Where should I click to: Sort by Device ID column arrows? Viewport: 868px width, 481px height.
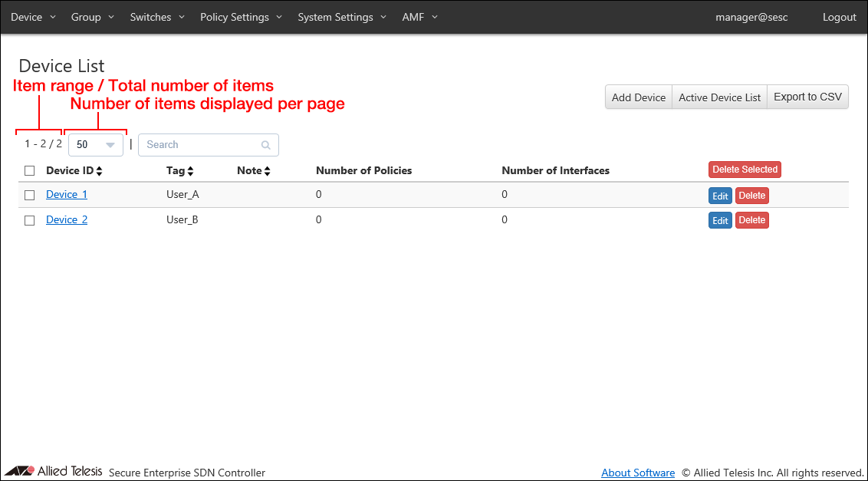tap(99, 171)
